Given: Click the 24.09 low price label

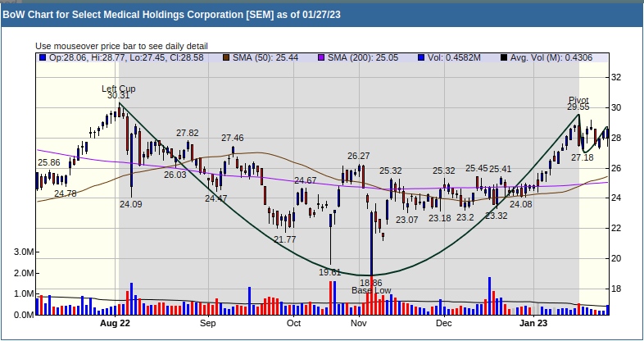Looking at the screenshot, I should coord(131,204).
